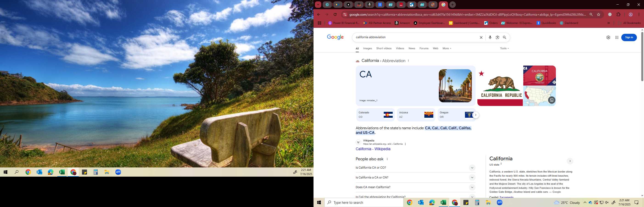Screen dimensions: 644x207
Task: Open the tab search dropdown arrow
Action: [x=318, y=5]
